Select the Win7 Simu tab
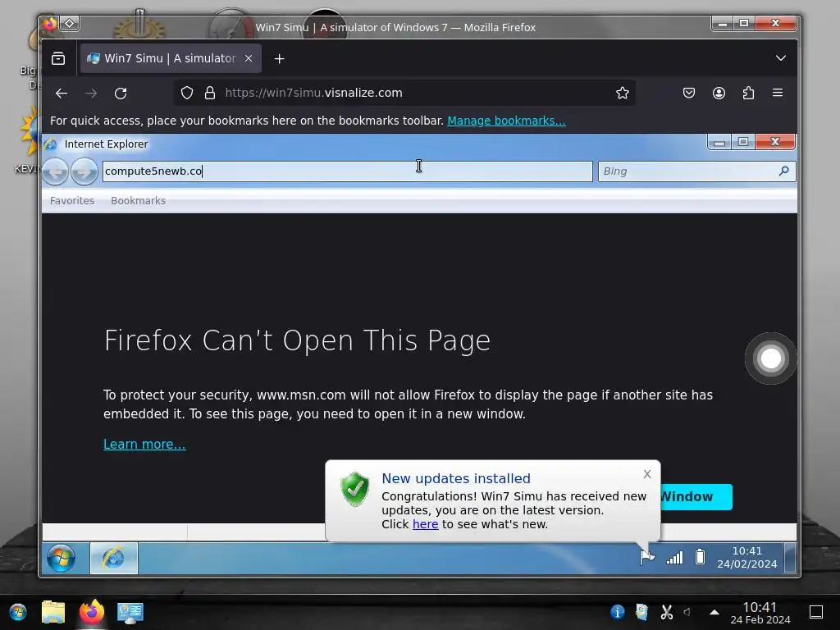This screenshot has height=630, width=840. pos(171,58)
